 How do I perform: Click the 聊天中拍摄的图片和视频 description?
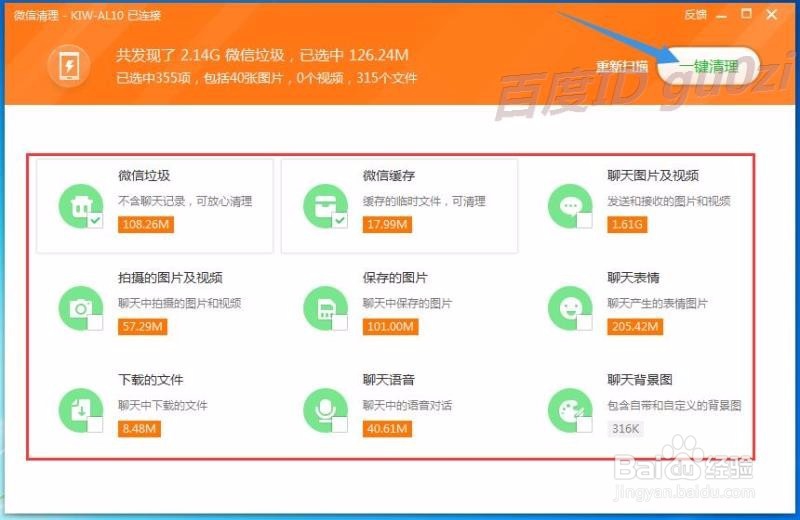click(x=180, y=304)
